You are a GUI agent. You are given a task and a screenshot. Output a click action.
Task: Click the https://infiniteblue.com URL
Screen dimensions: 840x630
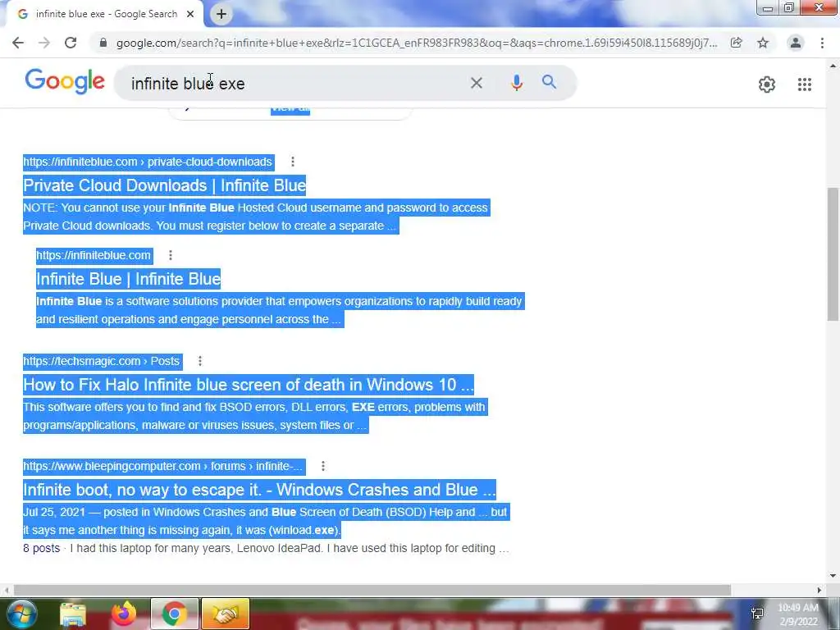coord(94,256)
